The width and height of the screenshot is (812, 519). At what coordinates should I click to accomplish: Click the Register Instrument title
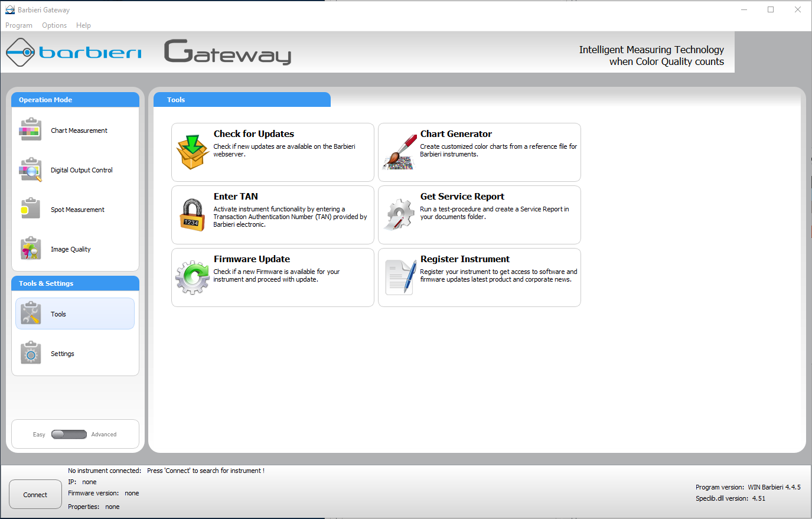(x=465, y=259)
